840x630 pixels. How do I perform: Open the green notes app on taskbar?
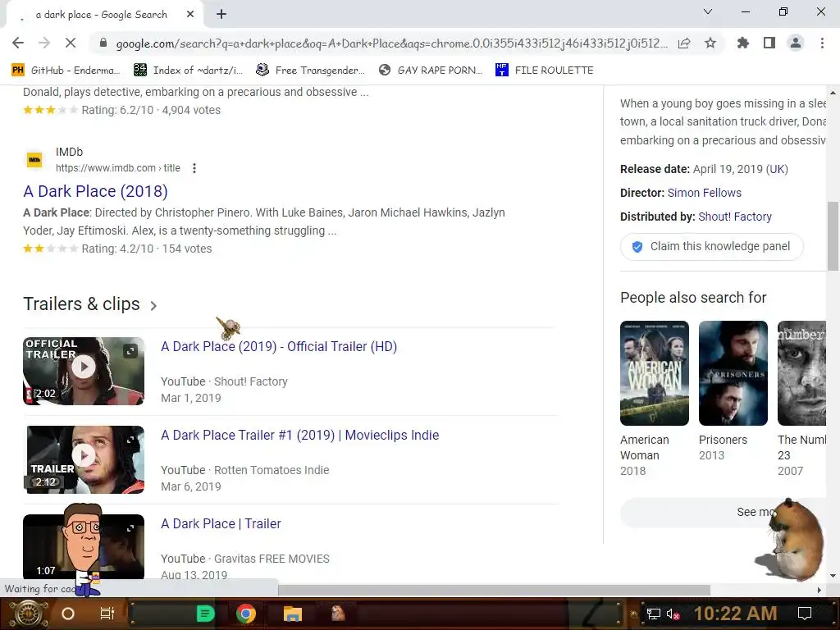point(206,614)
